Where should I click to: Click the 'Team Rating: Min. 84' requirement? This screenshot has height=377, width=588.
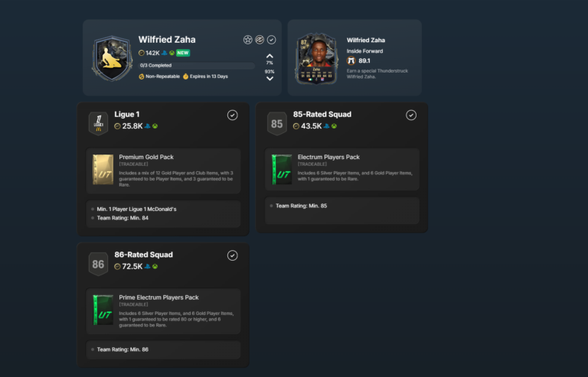coord(122,218)
